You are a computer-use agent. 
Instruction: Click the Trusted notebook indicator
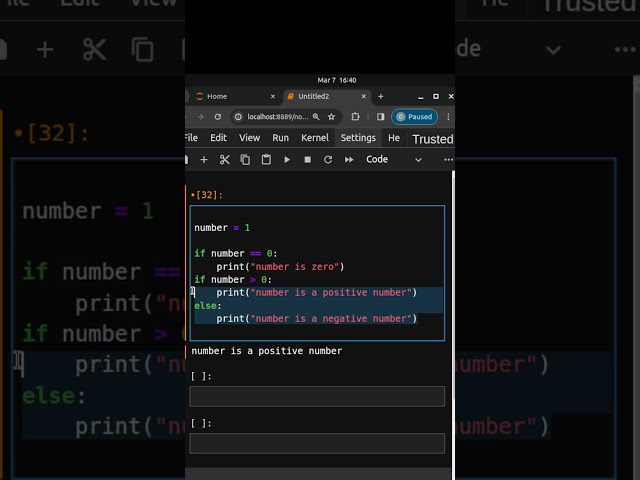click(x=433, y=139)
